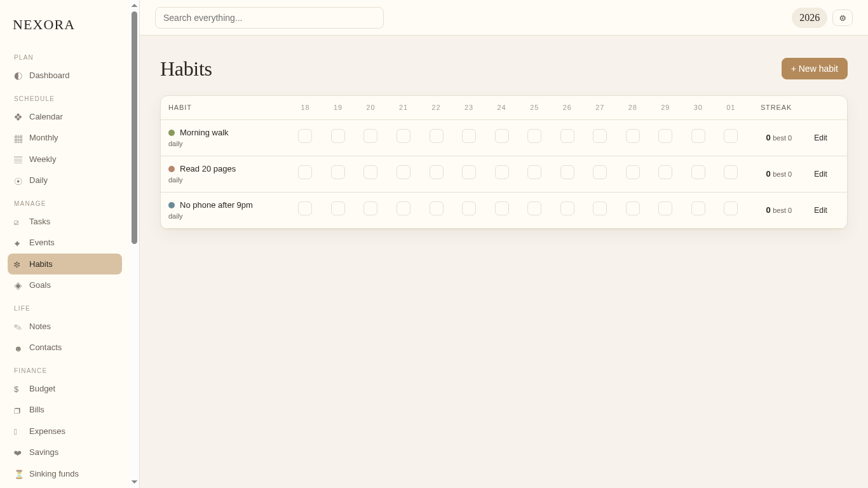Click the Sinking funds hourglass icon
The height and width of the screenshot is (488, 868).
[x=18, y=474]
